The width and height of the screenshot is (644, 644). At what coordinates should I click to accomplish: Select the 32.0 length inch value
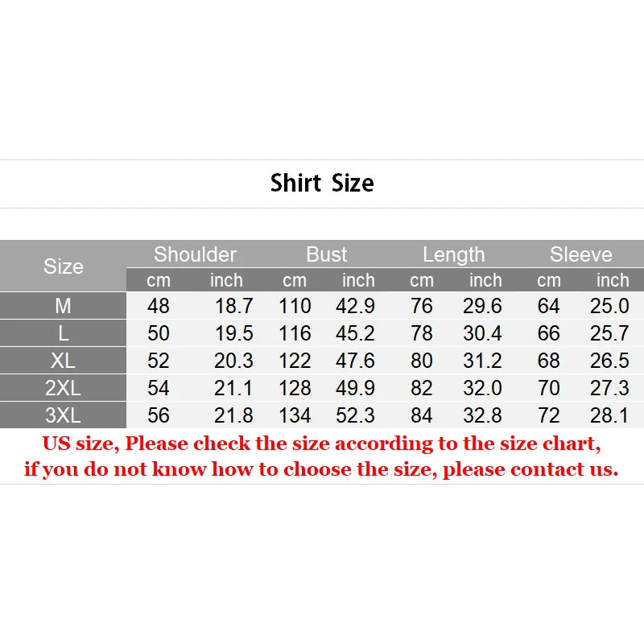(x=483, y=388)
